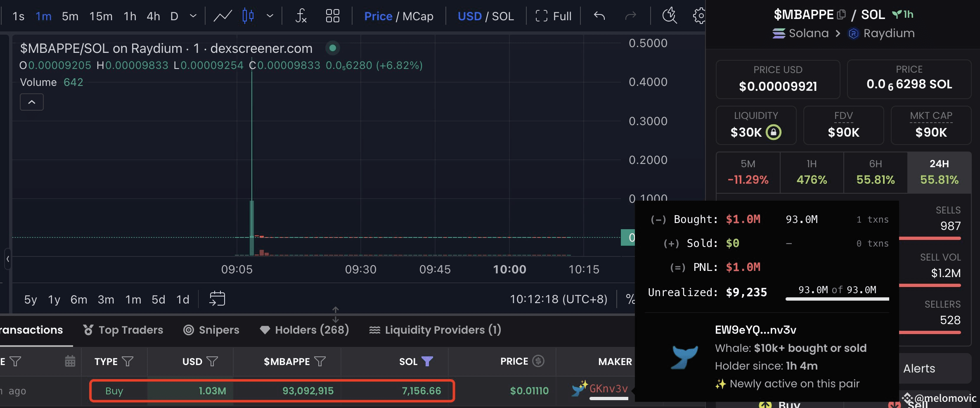Set chart range to 5d
980x408 pixels.
coord(159,299)
